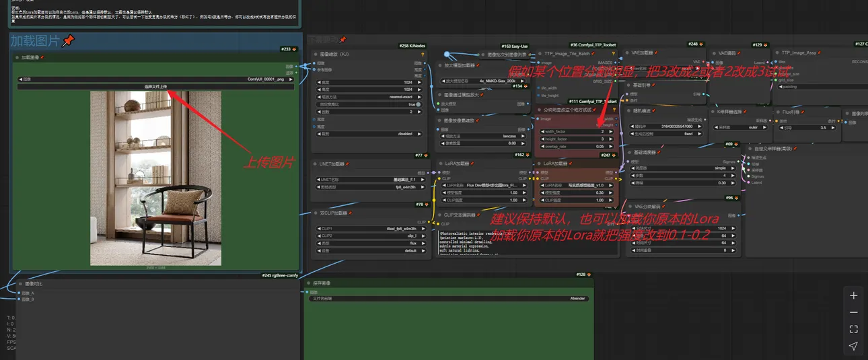868x360 pixels.
Task: Click the loaded chair image preview
Action: tap(156, 178)
